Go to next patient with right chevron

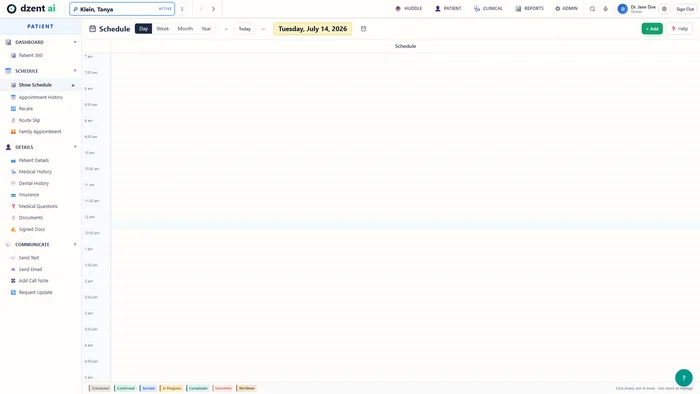213,9
